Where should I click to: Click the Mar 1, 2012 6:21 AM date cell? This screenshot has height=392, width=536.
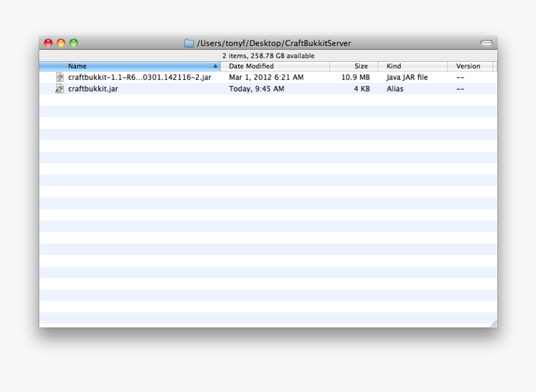coord(266,77)
